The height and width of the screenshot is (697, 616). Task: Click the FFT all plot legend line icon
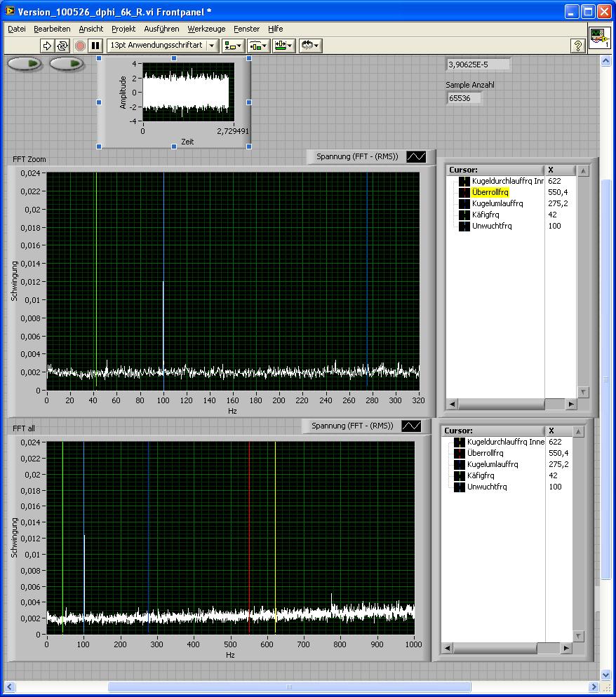[x=411, y=426]
